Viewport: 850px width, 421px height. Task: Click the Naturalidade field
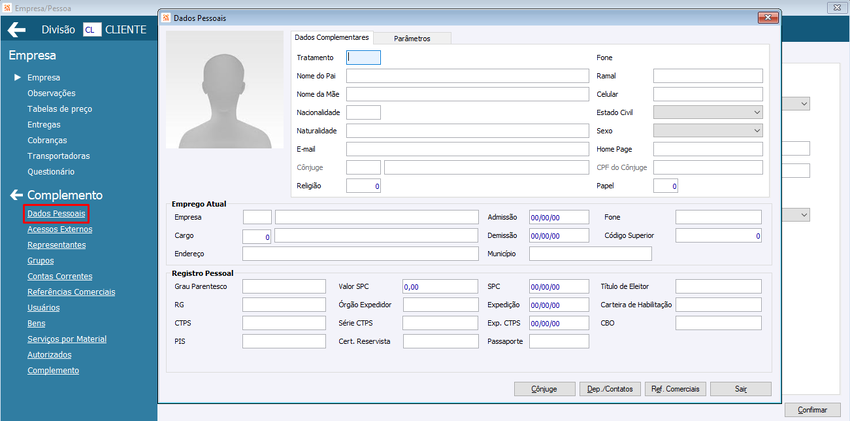click(x=467, y=131)
